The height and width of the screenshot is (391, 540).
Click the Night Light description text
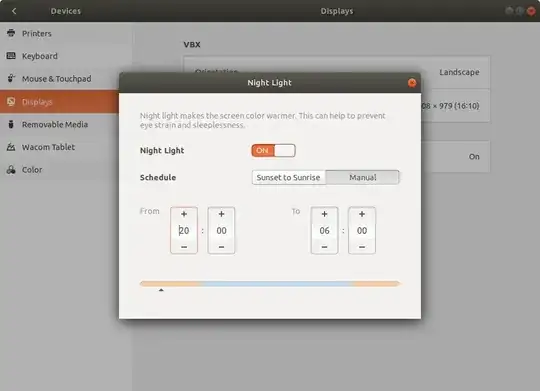[x=262, y=120]
